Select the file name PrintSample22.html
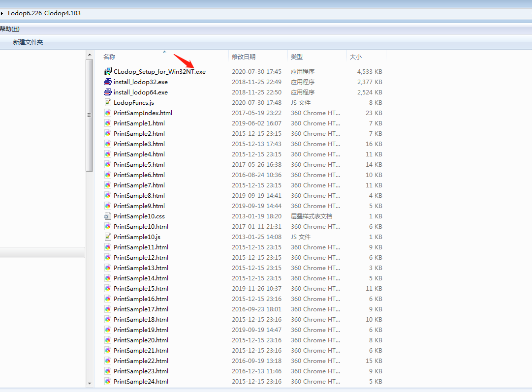The height and width of the screenshot is (392, 532). click(141, 361)
